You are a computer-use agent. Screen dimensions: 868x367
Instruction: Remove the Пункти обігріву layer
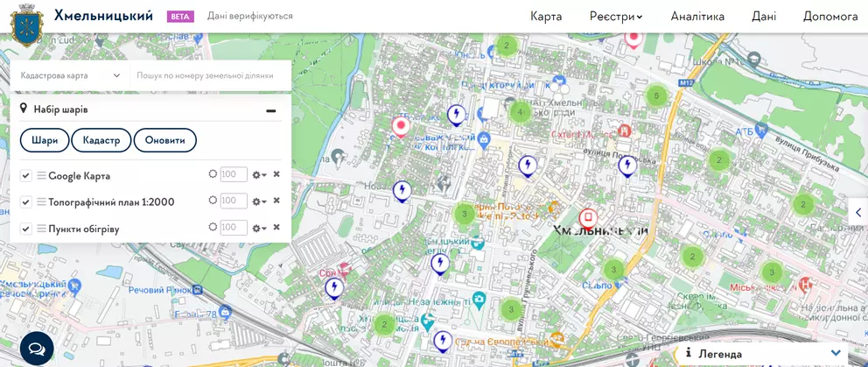click(276, 228)
